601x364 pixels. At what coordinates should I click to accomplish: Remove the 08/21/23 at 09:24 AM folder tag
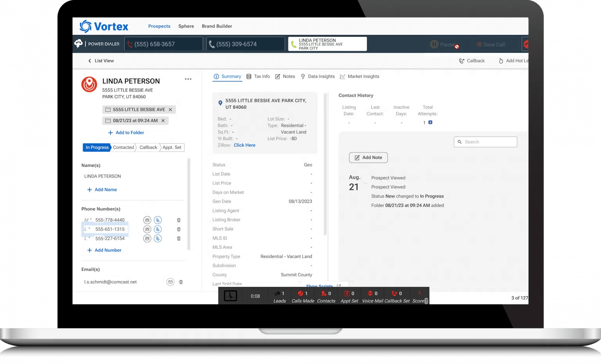(x=163, y=120)
